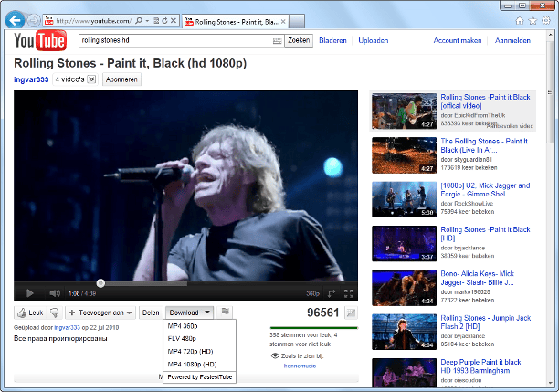
Task: Choose FLV 480p download option
Action: click(x=200, y=338)
